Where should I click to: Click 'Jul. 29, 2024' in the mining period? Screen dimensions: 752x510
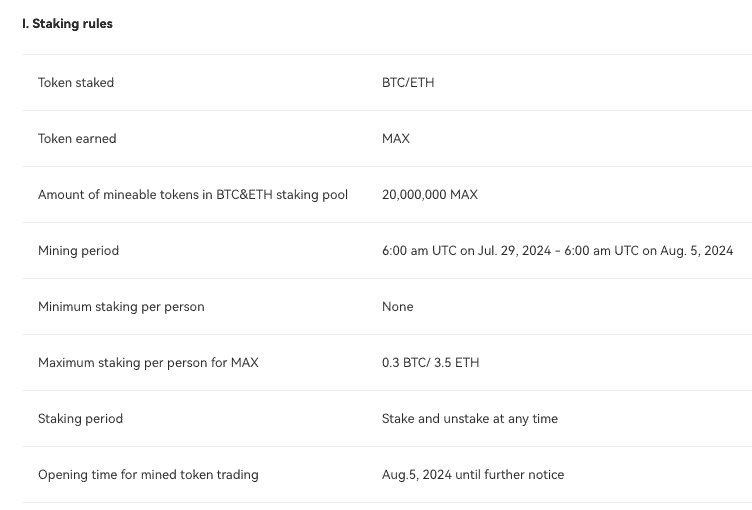514,251
